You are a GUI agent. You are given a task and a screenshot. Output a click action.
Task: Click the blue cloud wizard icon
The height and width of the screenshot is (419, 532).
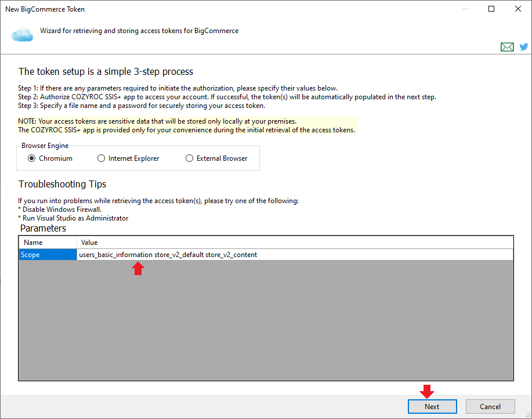(x=23, y=35)
